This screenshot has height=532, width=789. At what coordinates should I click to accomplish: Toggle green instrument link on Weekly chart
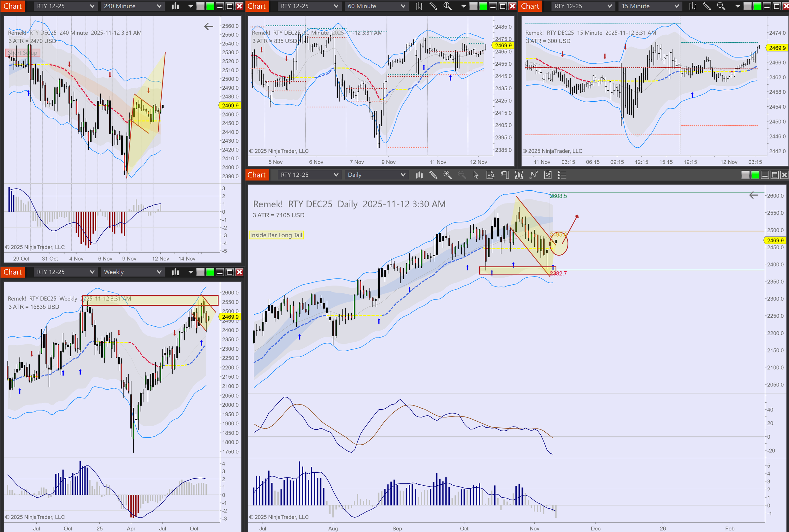click(210, 272)
